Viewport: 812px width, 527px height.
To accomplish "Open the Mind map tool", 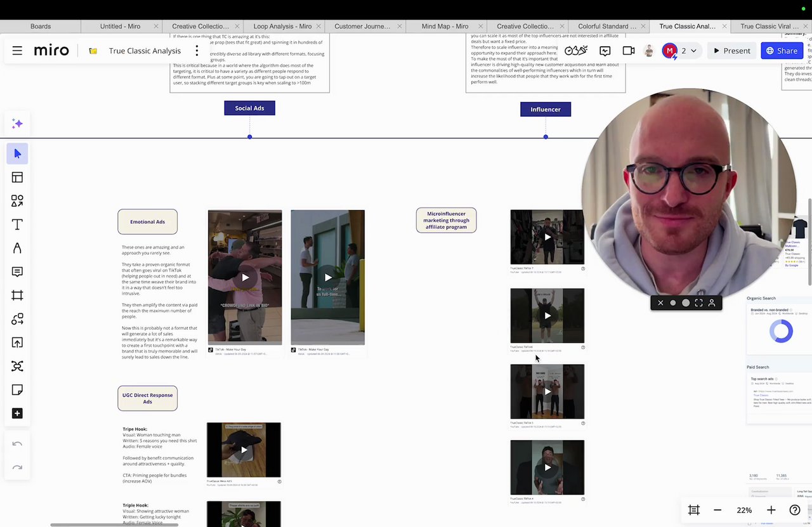I will click(x=17, y=366).
